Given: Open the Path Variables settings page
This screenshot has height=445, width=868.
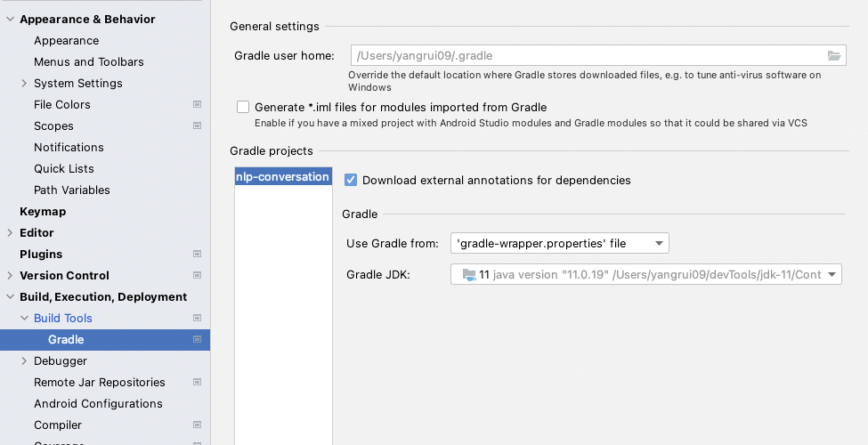Looking at the screenshot, I should pos(72,190).
